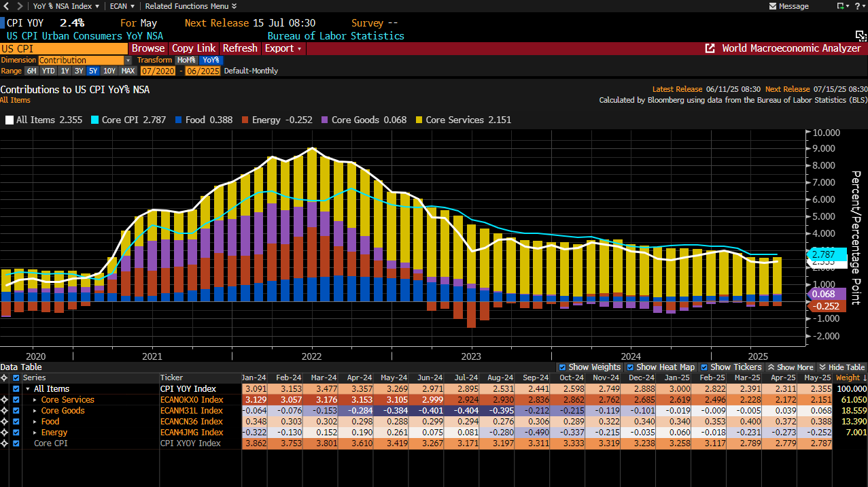The image size is (868, 487).
Task: Open the Export dropdown menu
Action: (x=283, y=48)
